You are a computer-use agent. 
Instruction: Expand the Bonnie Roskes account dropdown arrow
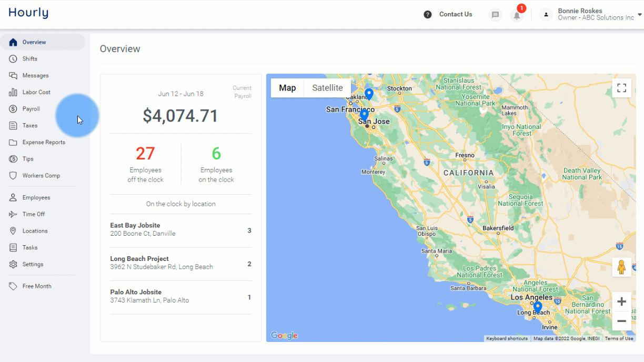(x=639, y=15)
